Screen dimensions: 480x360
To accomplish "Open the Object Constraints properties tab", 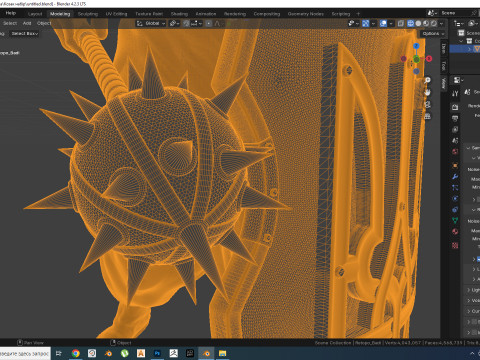I will click(455, 210).
